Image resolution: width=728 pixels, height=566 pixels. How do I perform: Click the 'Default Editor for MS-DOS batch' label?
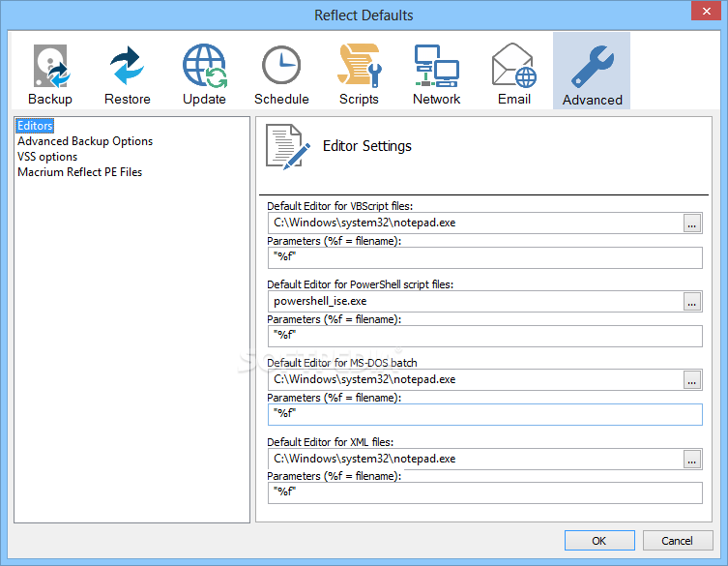[x=342, y=363]
